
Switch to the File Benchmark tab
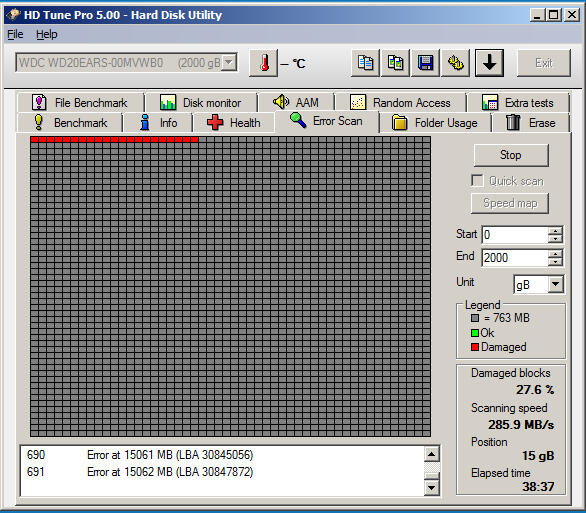pos(80,102)
